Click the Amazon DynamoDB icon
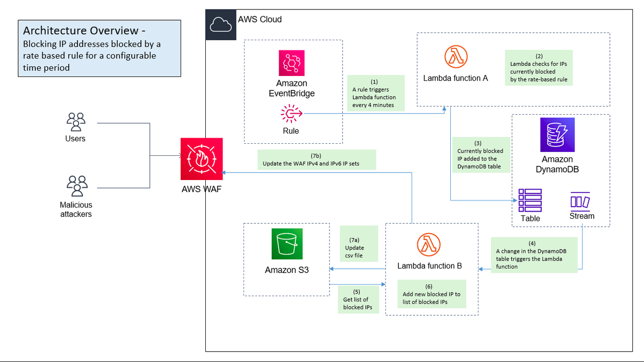Screen dimensions: 644x362 point(557,135)
